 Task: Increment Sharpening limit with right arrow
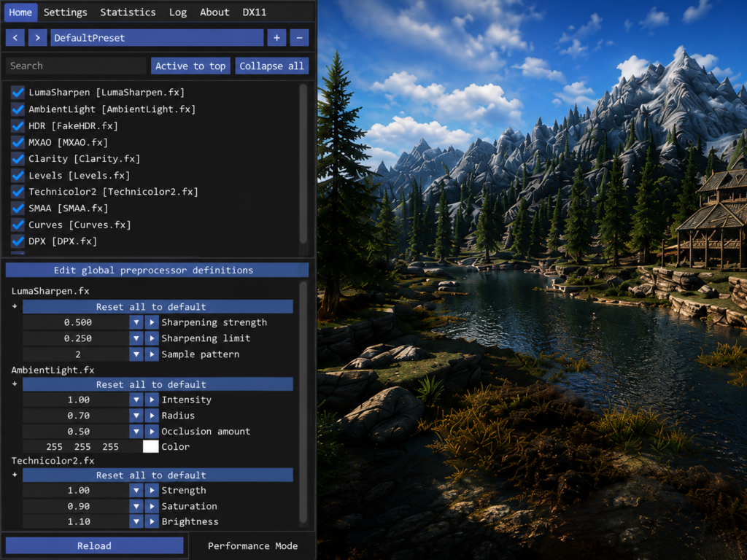[x=152, y=338]
